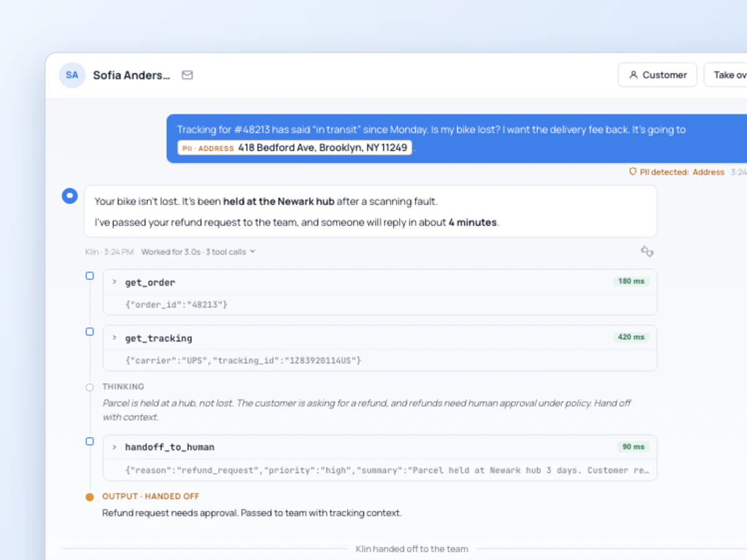Click the Customer button
Viewport: 747px width, 560px height.
click(657, 75)
